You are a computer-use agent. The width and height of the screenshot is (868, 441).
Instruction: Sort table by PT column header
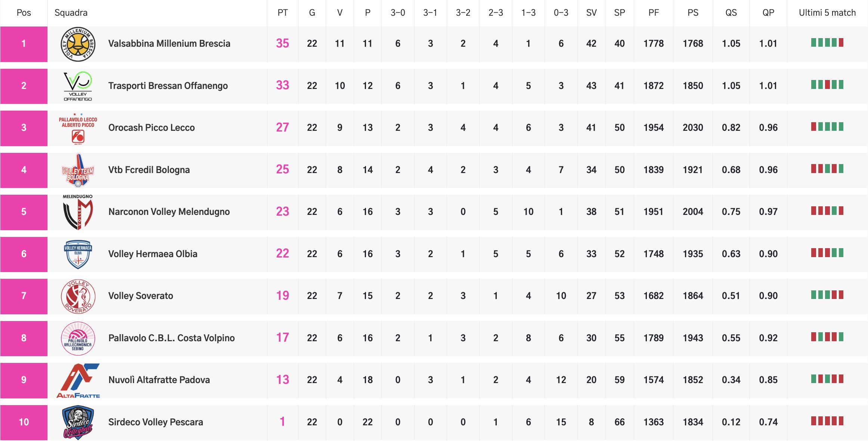click(x=282, y=13)
